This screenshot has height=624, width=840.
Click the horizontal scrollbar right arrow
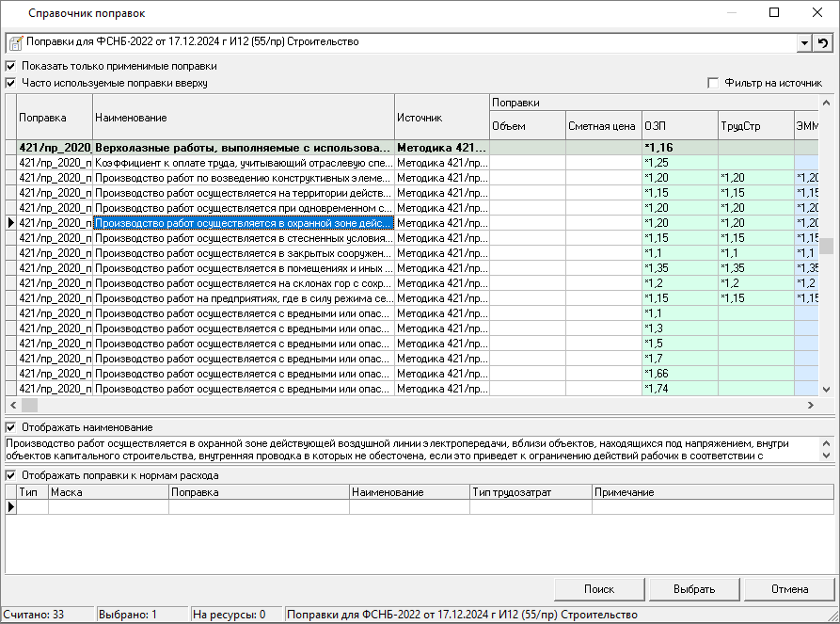(x=810, y=405)
